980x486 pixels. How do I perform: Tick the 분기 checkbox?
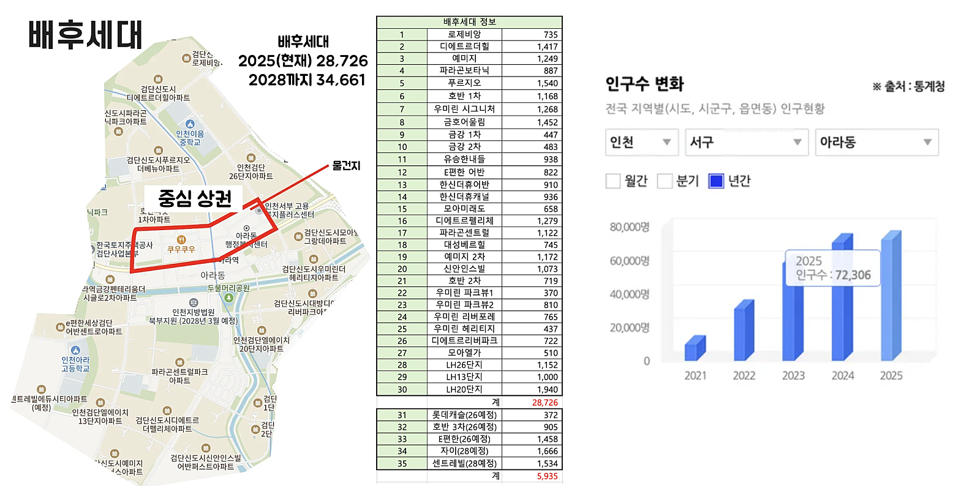coord(665,181)
